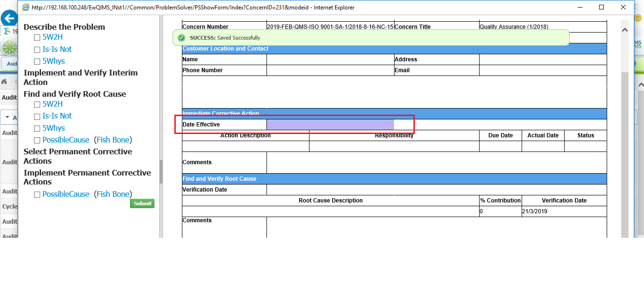The image size is (644, 294).
Task: Click the green Submit button
Action: pos(142,203)
